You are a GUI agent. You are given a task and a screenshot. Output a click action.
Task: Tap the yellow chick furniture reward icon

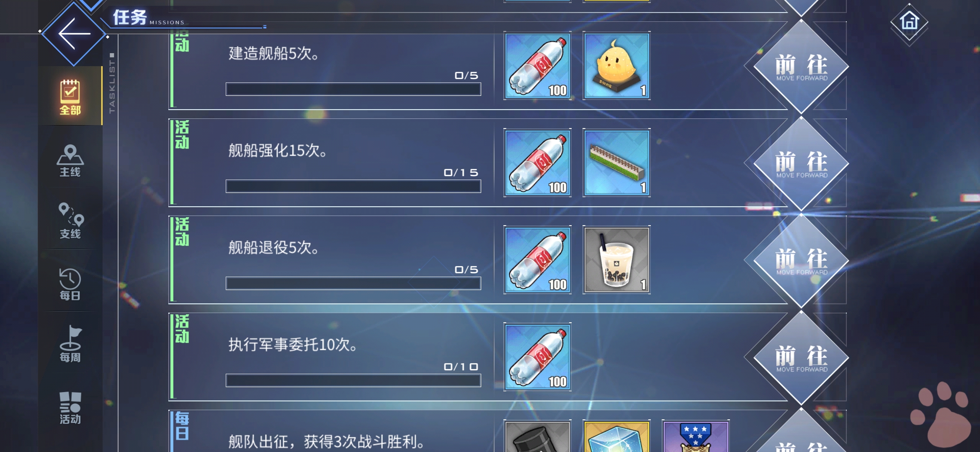[616, 66]
